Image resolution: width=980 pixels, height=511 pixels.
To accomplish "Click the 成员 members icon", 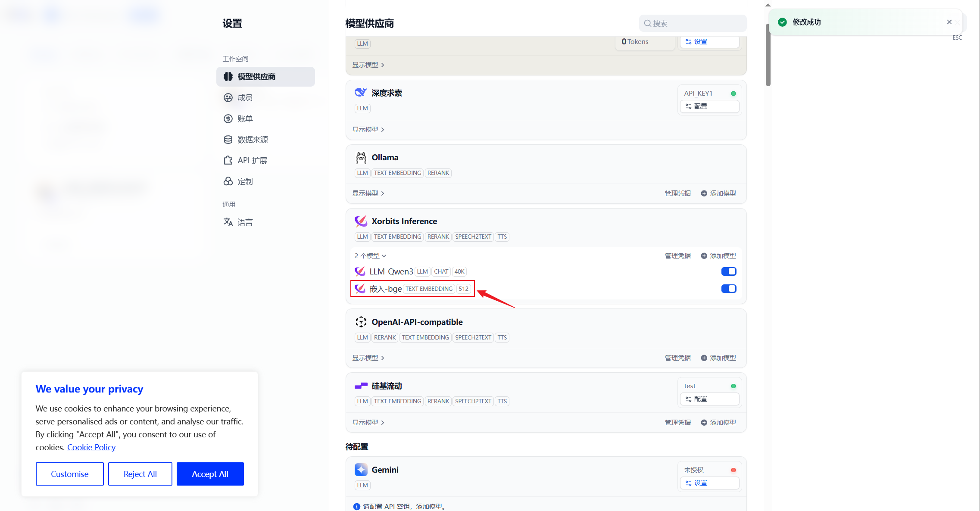I will click(228, 98).
